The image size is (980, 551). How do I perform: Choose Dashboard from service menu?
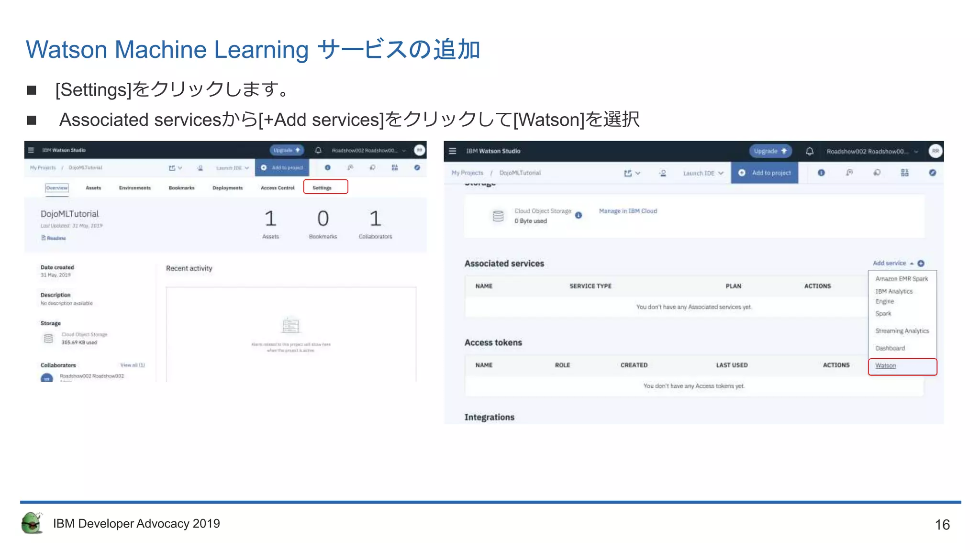[890, 348]
